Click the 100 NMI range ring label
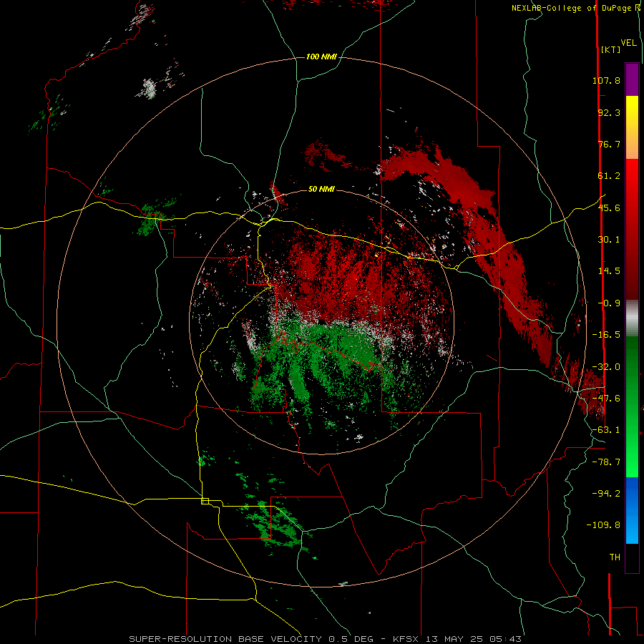Image resolution: width=644 pixels, height=644 pixels. [x=321, y=57]
